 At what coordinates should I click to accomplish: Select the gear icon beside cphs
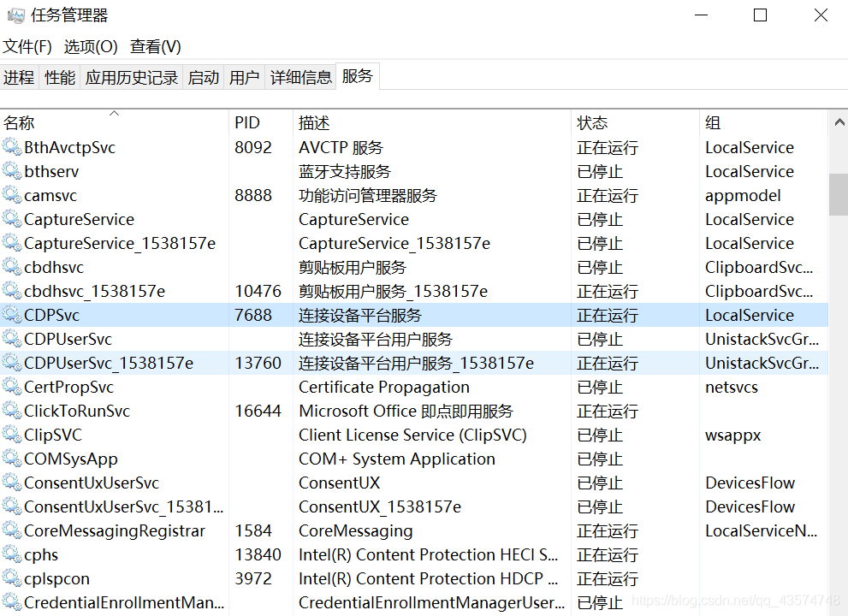(11, 554)
